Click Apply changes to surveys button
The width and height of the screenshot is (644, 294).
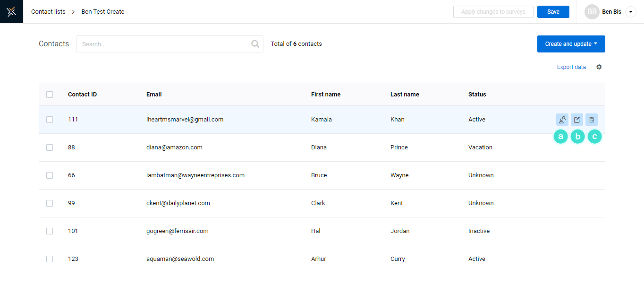coord(493,12)
